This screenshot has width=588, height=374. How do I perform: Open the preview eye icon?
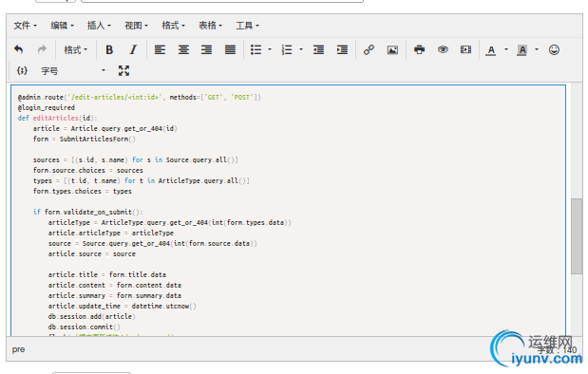pos(443,49)
